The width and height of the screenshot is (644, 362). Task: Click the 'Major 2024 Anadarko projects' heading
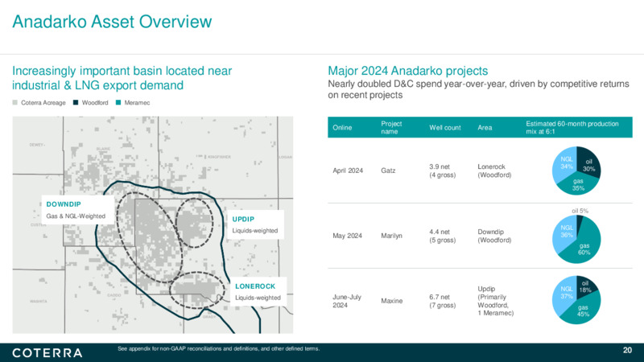[x=408, y=71]
